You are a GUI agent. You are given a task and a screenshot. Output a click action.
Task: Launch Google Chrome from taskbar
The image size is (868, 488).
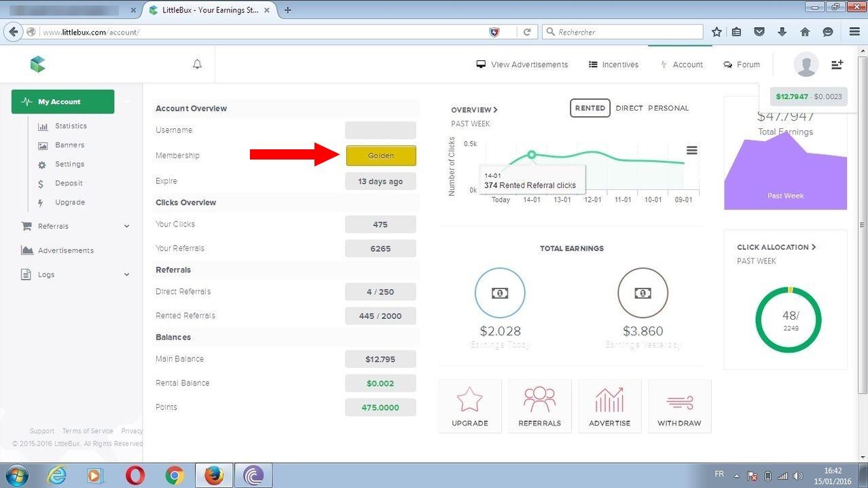click(175, 475)
